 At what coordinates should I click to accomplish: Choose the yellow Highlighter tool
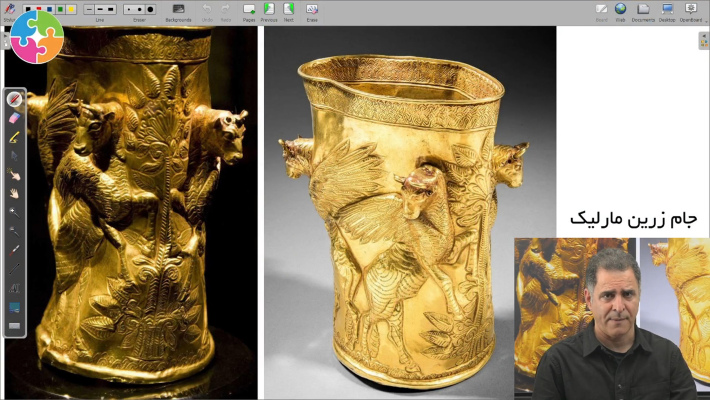(14, 137)
